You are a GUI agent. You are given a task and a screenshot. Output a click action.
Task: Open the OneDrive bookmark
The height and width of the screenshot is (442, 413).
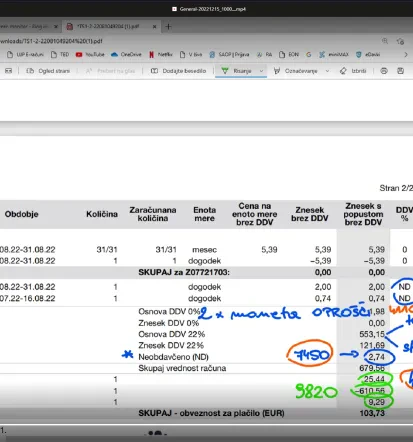click(x=126, y=54)
